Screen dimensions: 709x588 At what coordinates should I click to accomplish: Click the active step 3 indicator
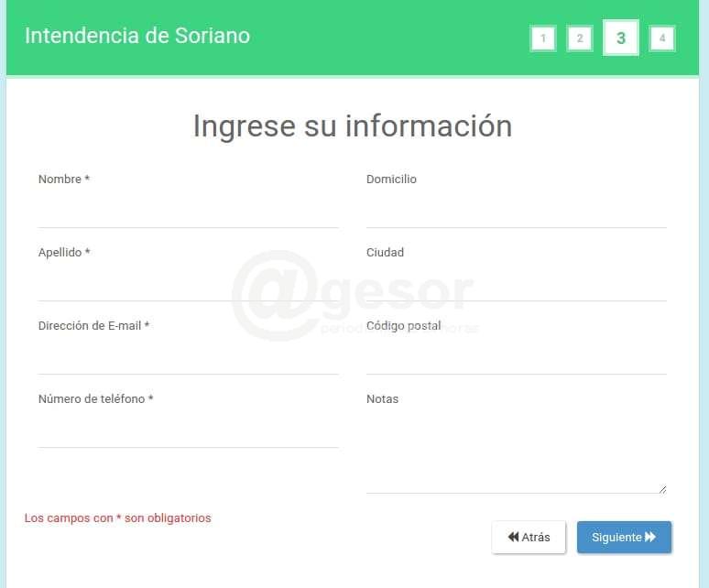621,38
